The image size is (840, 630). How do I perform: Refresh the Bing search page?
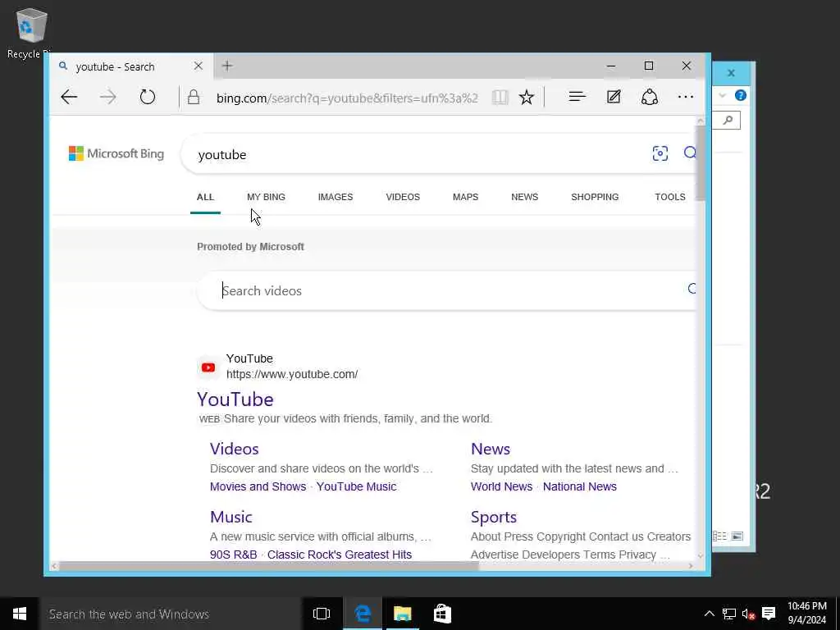tap(148, 98)
